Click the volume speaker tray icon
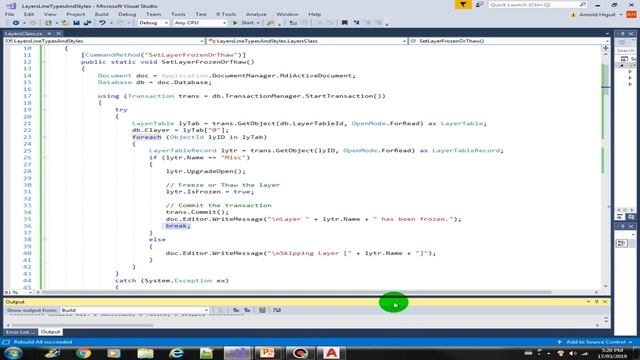 (x=573, y=353)
